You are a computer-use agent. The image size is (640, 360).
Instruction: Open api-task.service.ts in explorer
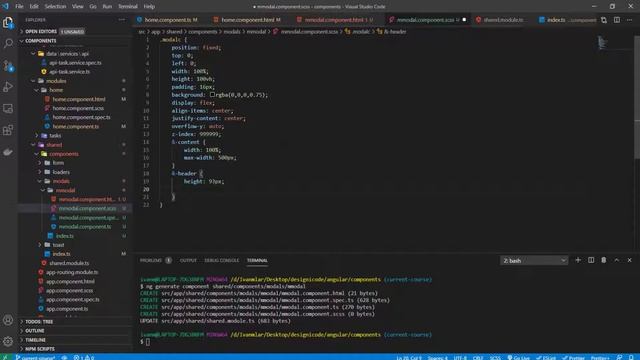click(x=69, y=71)
